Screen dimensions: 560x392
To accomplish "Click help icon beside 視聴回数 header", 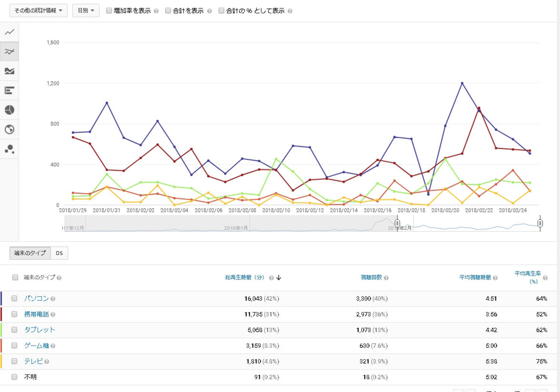I will 386,278.
